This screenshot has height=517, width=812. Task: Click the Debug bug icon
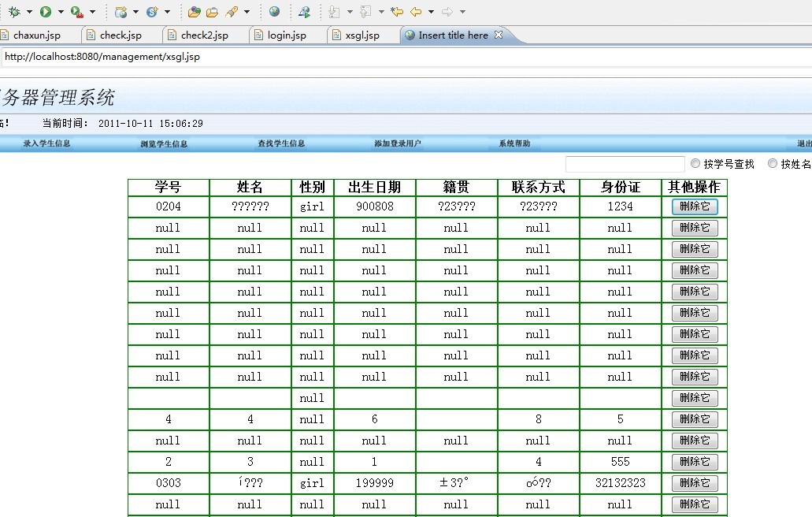click(14, 11)
